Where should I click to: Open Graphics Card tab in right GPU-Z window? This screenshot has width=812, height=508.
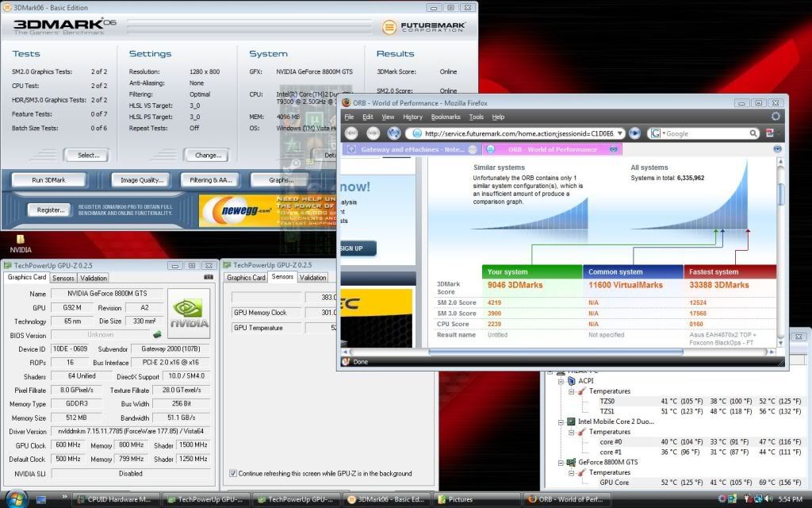(x=246, y=277)
